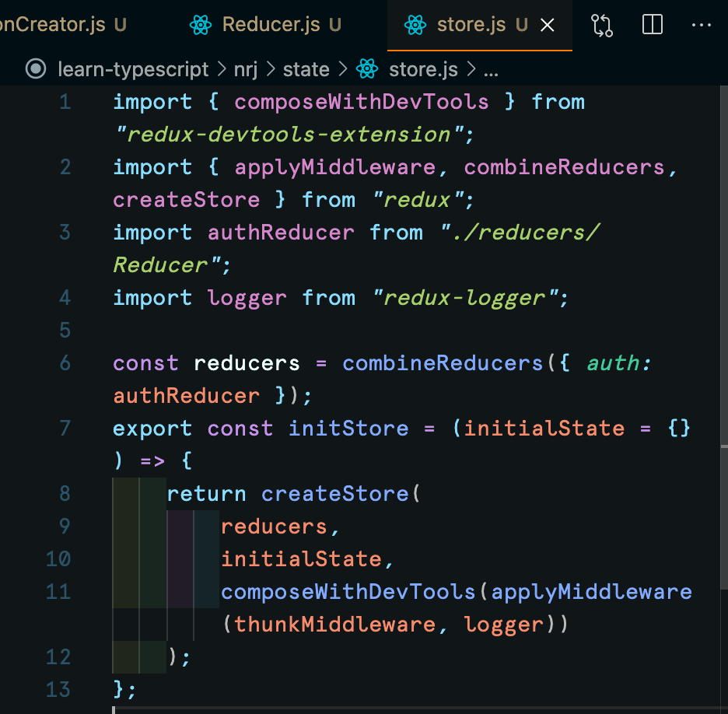Click createStore call on line 8
Viewport: 728px width, 714px height.
coord(334,494)
